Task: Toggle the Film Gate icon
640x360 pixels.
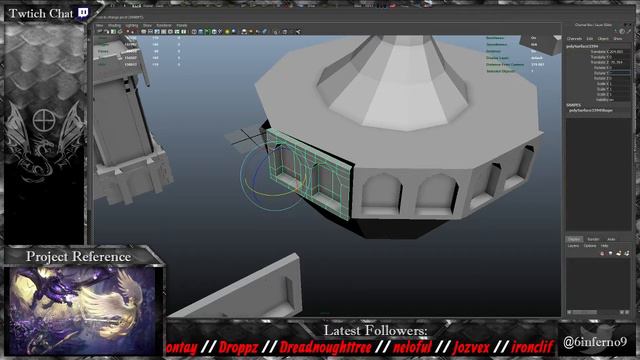Action: point(151,32)
